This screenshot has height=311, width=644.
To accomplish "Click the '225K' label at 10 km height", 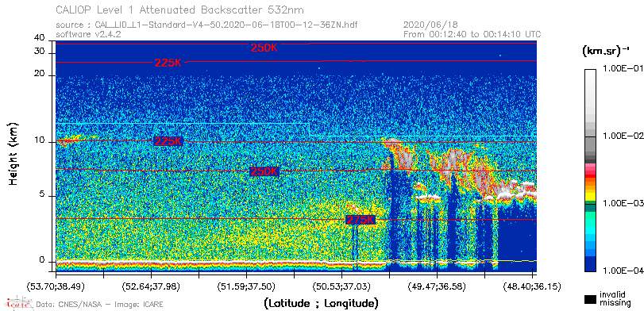I will 168,141.
